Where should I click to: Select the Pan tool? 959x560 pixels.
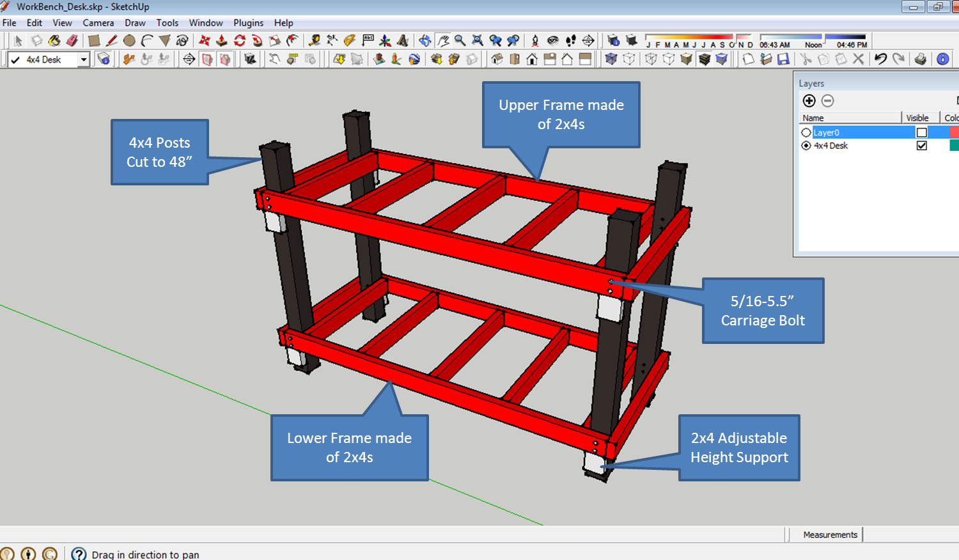[443, 40]
